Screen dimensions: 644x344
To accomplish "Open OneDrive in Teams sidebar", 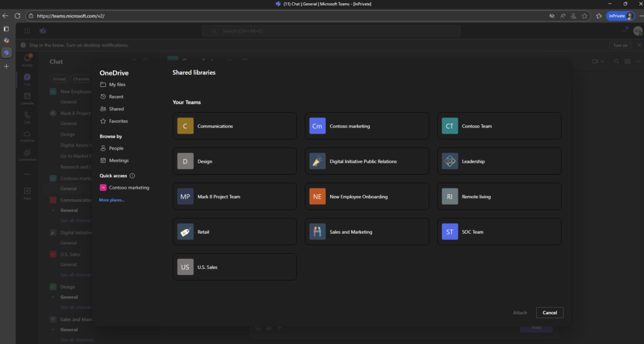I will pos(27,136).
